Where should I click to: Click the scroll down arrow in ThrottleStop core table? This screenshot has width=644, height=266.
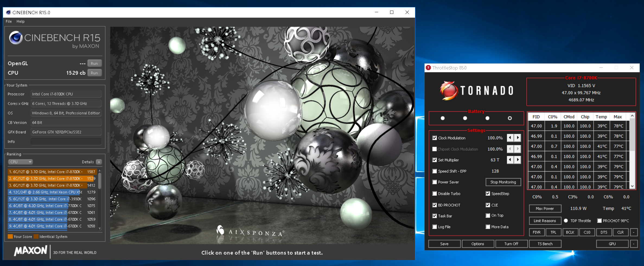click(x=632, y=186)
